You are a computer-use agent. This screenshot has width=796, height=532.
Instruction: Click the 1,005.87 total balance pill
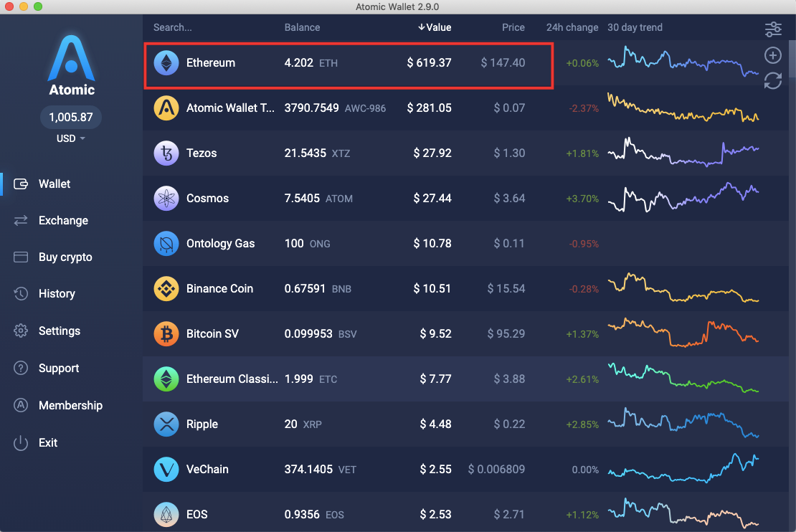pyautogui.click(x=70, y=118)
